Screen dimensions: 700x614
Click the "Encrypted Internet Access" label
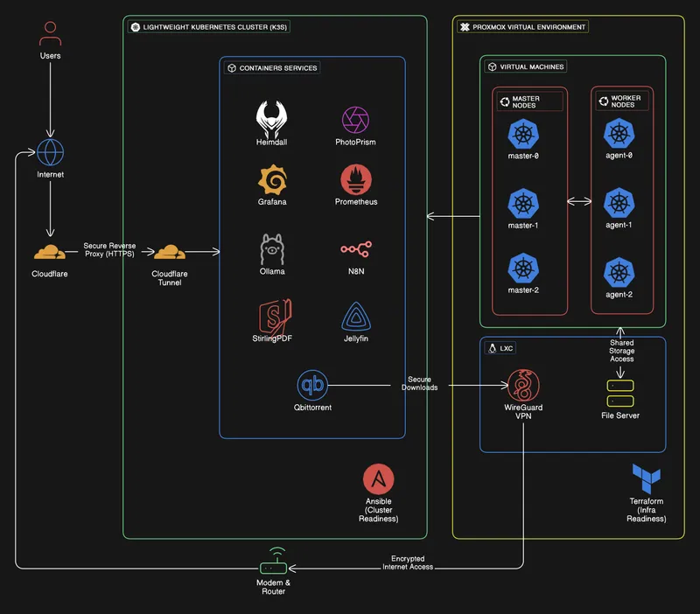tap(408, 562)
